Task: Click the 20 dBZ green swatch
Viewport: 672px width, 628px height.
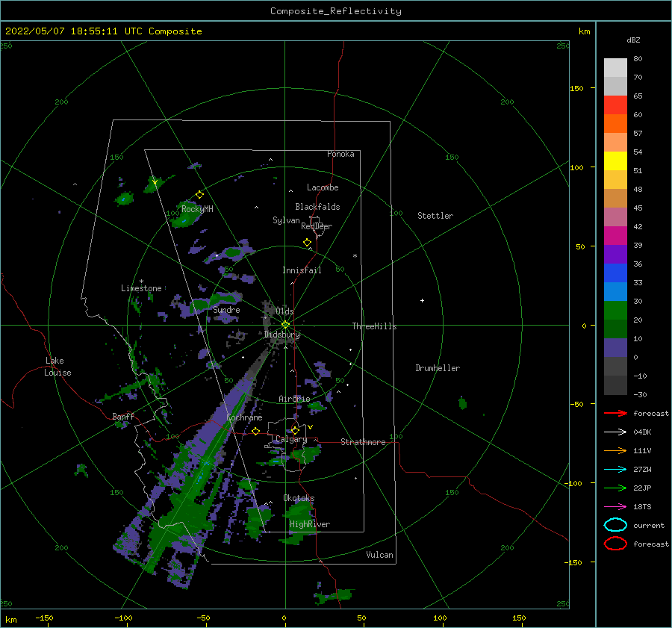Action: (x=615, y=329)
